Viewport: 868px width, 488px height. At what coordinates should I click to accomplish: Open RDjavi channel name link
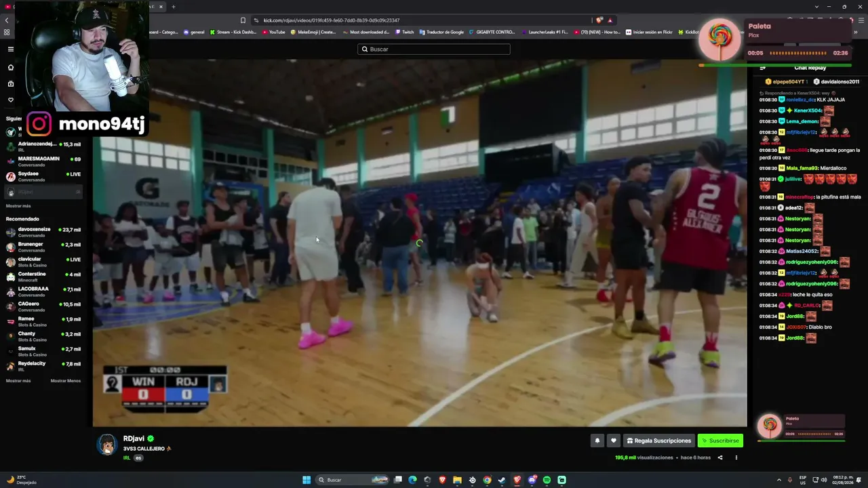tap(134, 439)
